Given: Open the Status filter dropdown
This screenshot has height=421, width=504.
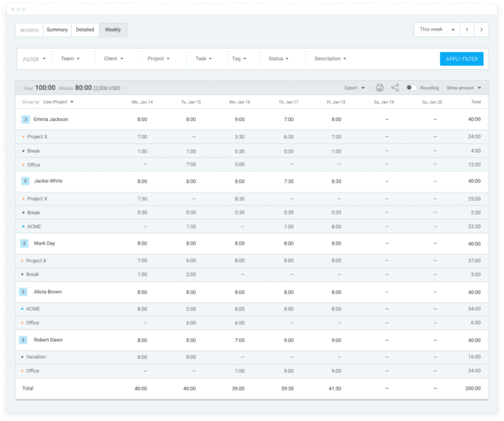Looking at the screenshot, I should [278, 59].
